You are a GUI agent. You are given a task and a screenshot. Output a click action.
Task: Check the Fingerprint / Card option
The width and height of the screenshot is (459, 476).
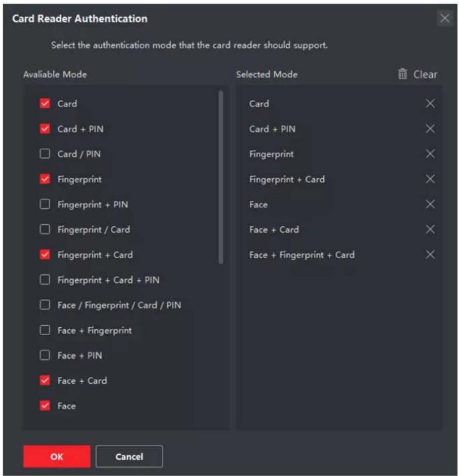click(45, 229)
